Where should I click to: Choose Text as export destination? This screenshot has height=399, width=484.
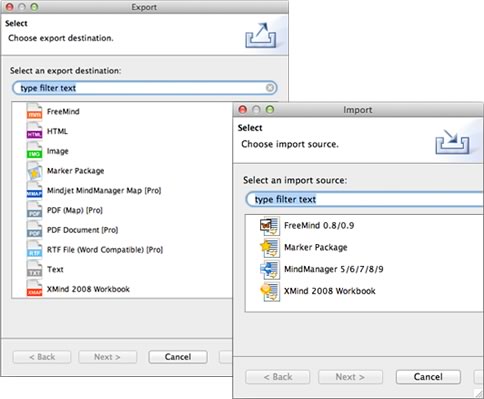point(55,269)
